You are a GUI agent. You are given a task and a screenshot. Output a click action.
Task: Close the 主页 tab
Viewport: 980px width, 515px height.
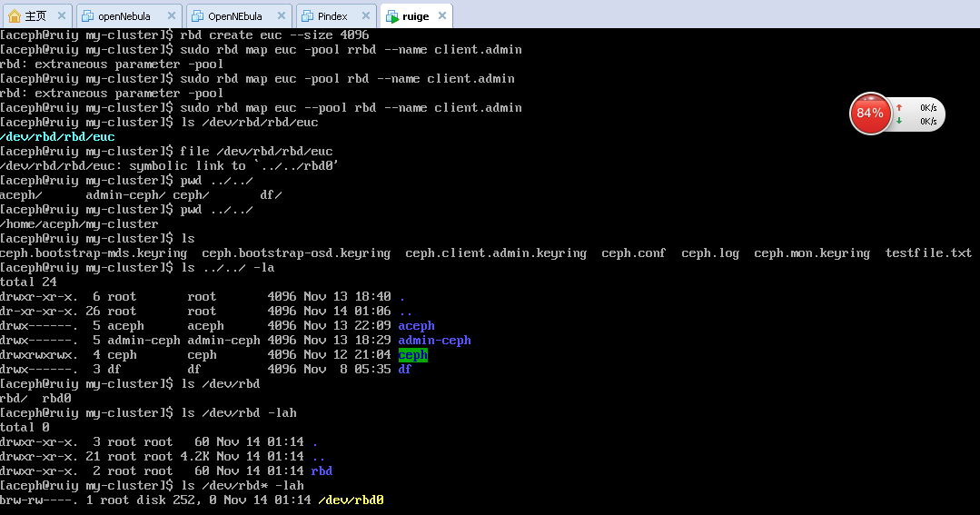61,15
